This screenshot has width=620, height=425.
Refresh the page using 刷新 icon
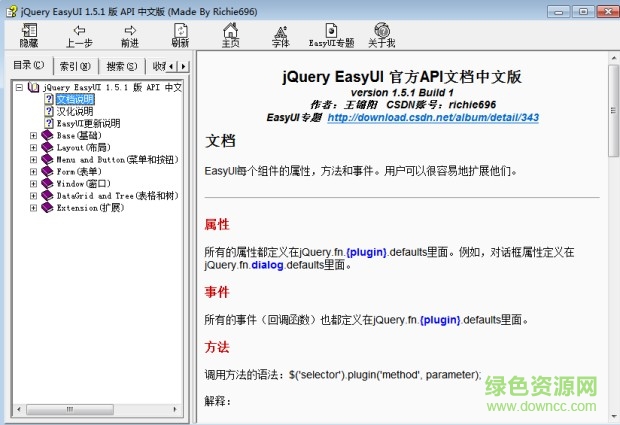tap(180, 35)
